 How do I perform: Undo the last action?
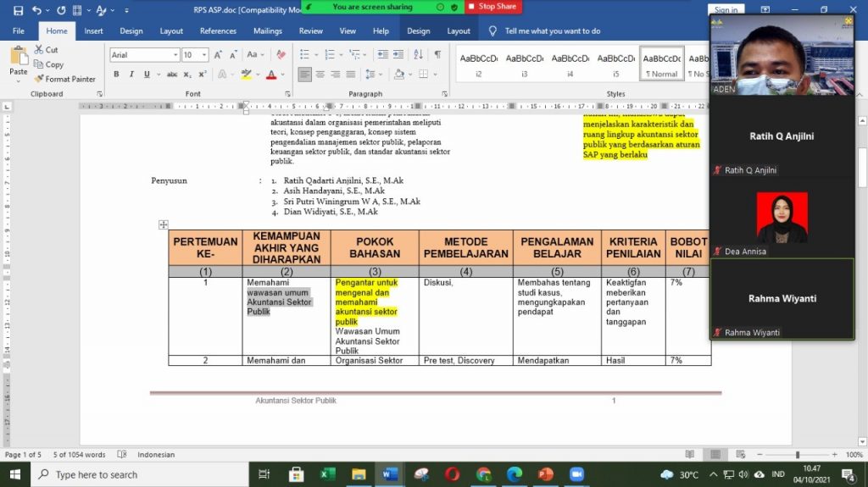[36, 10]
